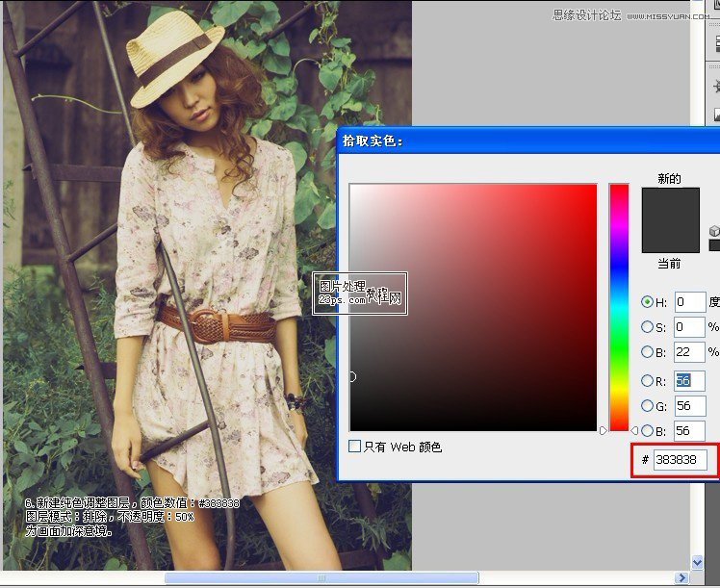
Task: Select the H hue radio button
Action: point(647,301)
